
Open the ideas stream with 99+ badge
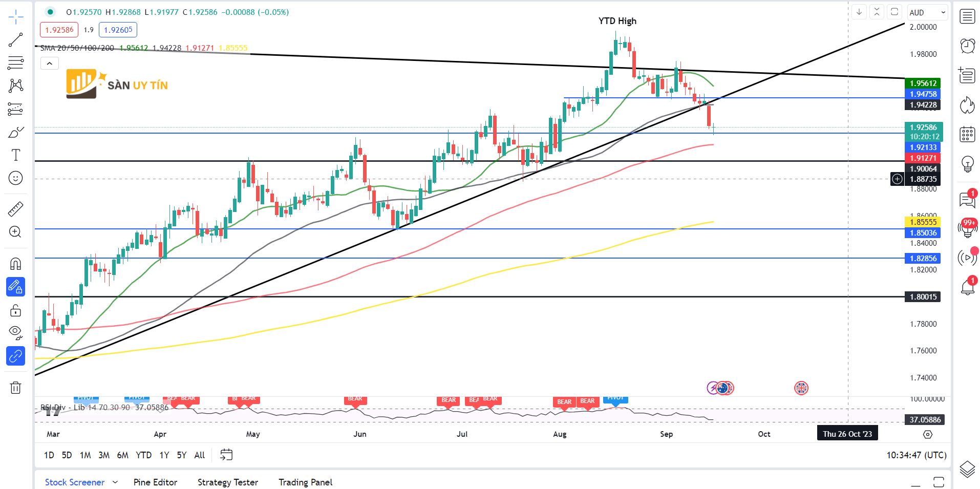967,228
